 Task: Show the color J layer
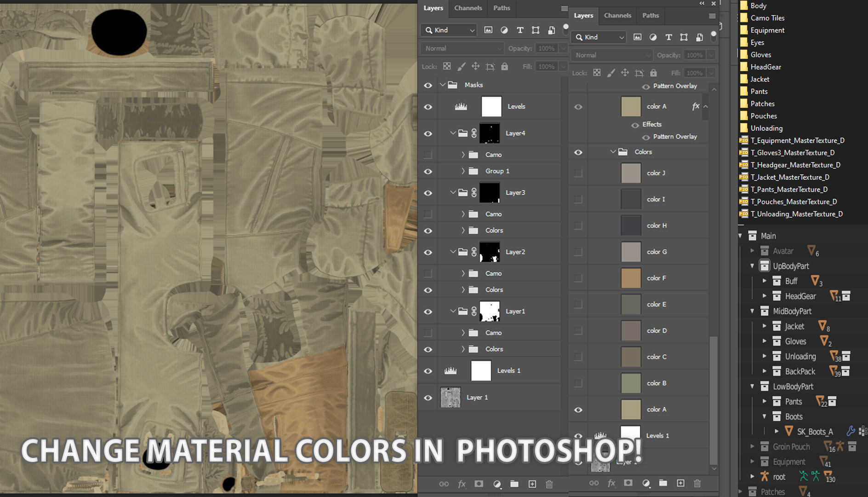coord(578,173)
